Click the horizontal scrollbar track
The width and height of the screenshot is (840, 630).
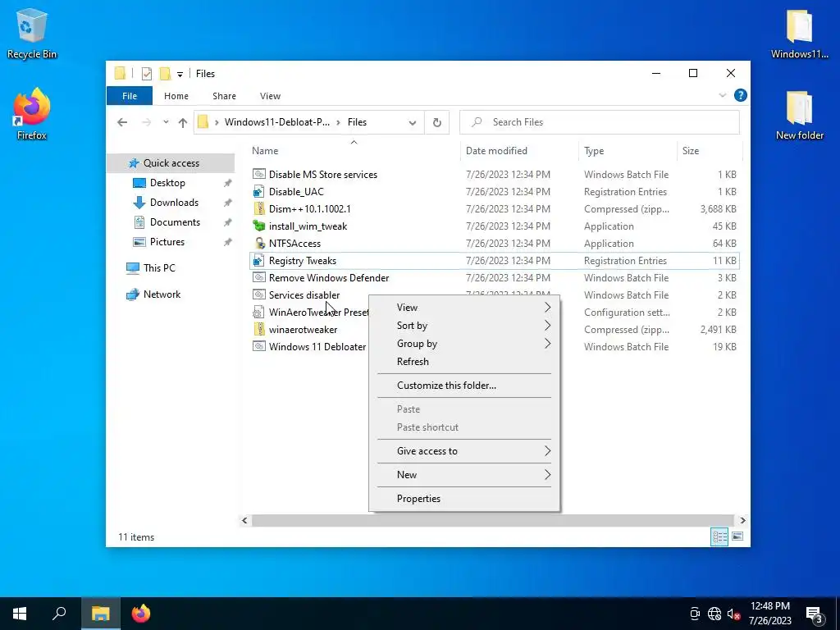(x=492, y=520)
